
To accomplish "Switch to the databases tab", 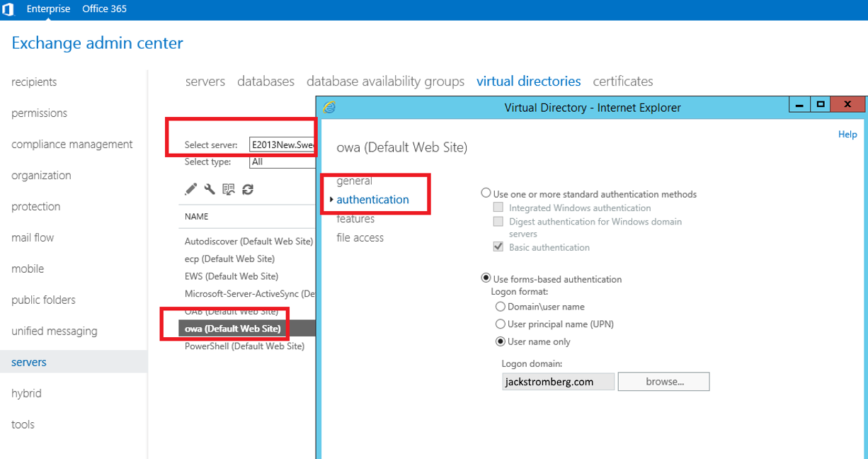I will 265,81.
